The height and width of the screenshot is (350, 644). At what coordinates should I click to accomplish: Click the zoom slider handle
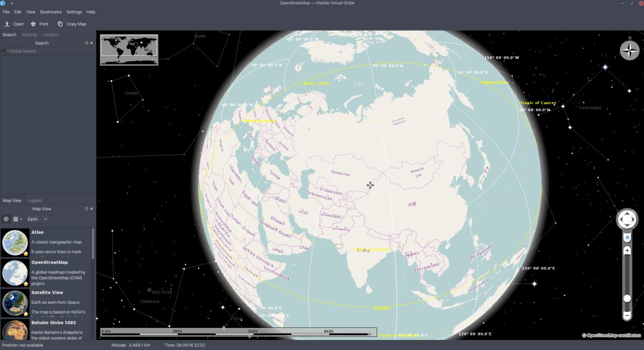[627, 298]
